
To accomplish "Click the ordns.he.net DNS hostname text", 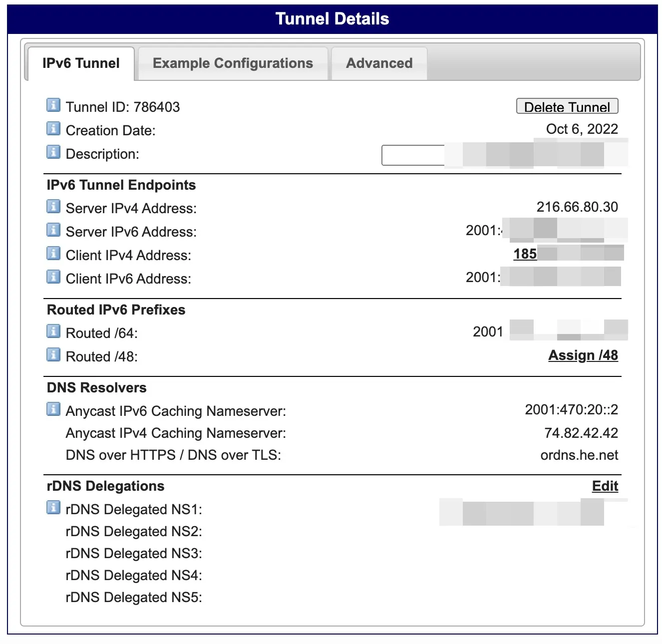I will (579, 455).
